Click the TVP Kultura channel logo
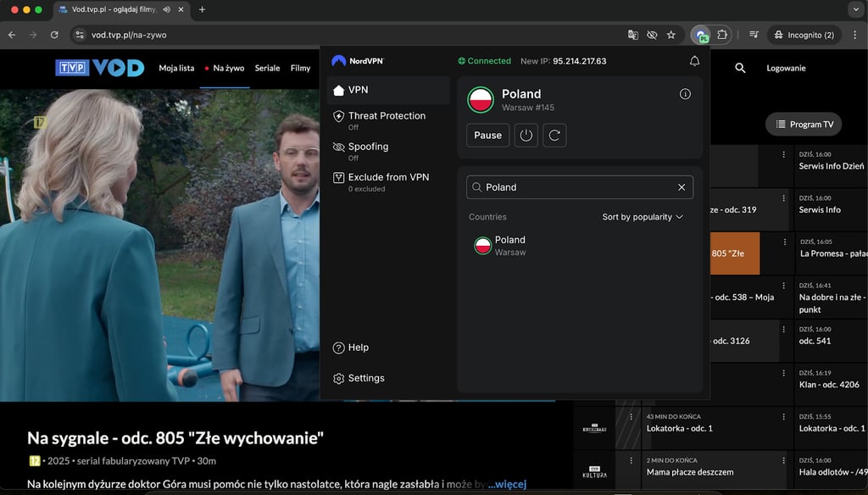The height and width of the screenshot is (495, 868). (594, 472)
